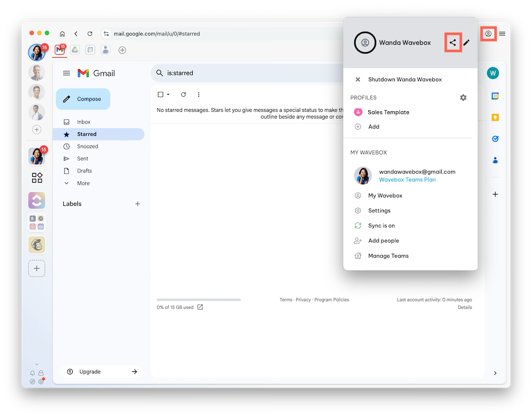Select the gray-haired man's avatar in sidebar
This screenshot has width=532, height=416.
point(37,72)
